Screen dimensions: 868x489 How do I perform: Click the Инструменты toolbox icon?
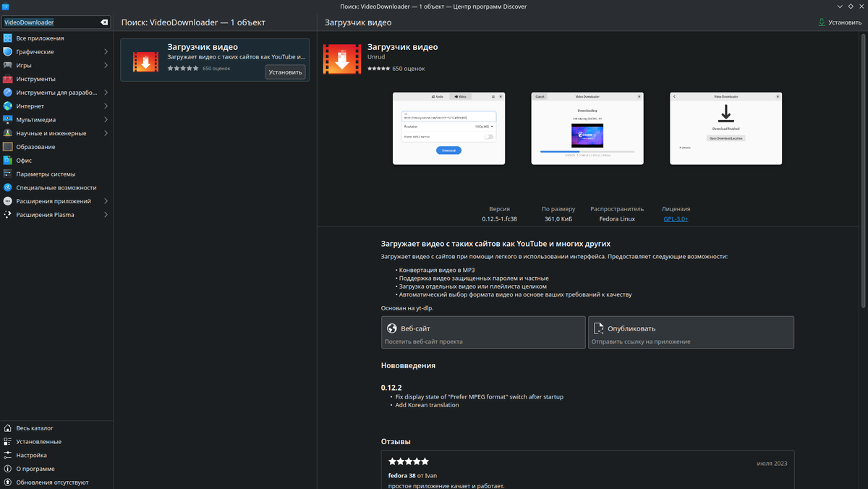point(8,79)
